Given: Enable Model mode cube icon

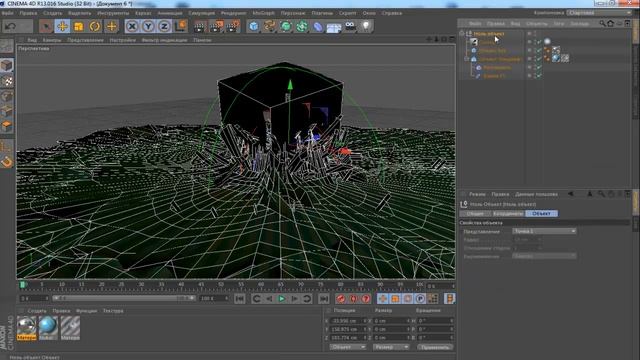Looking at the screenshot, I should tap(7, 65).
